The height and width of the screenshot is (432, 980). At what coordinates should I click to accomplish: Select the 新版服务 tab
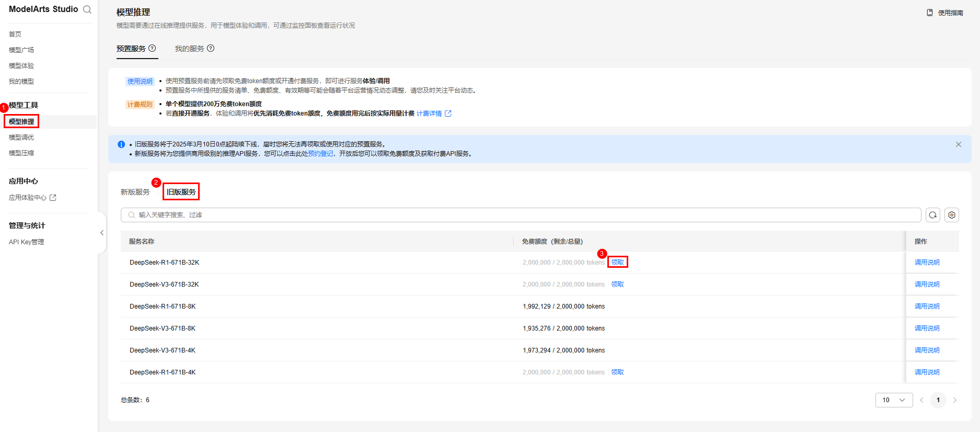135,192
